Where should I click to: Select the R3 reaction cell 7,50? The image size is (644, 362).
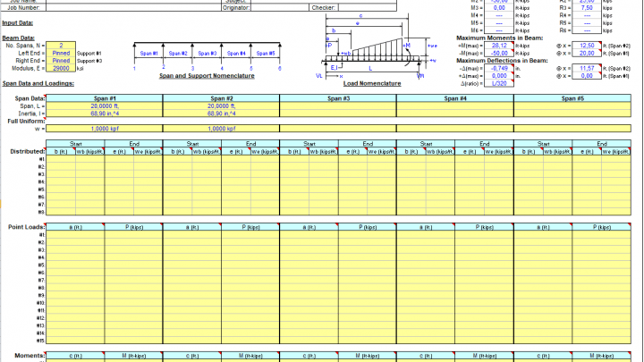[x=587, y=8]
